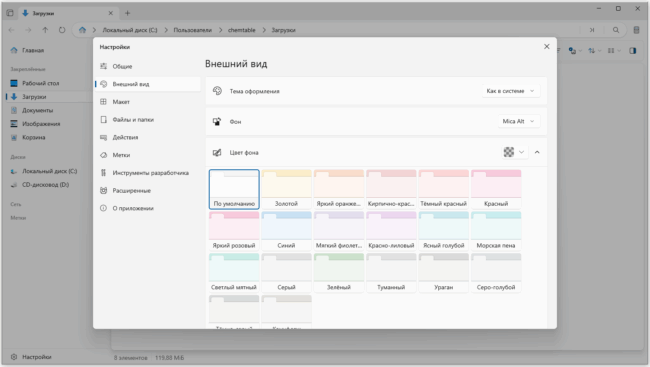Switch to the Загрузки tab
Screen dimensions: 650x367
[68, 13]
